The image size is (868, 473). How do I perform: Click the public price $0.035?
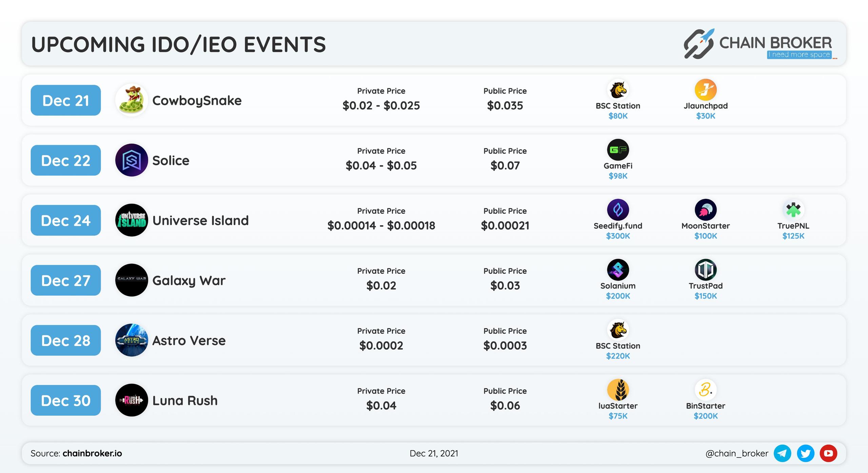click(505, 105)
